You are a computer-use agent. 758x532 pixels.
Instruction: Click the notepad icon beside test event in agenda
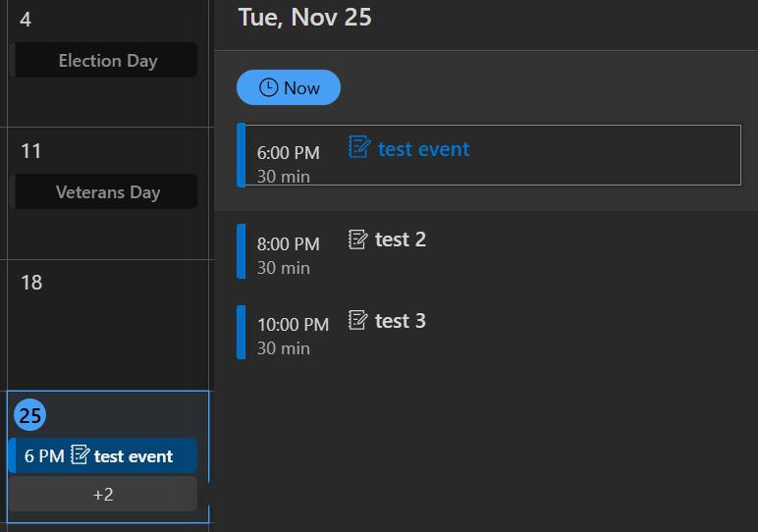click(359, 147)
